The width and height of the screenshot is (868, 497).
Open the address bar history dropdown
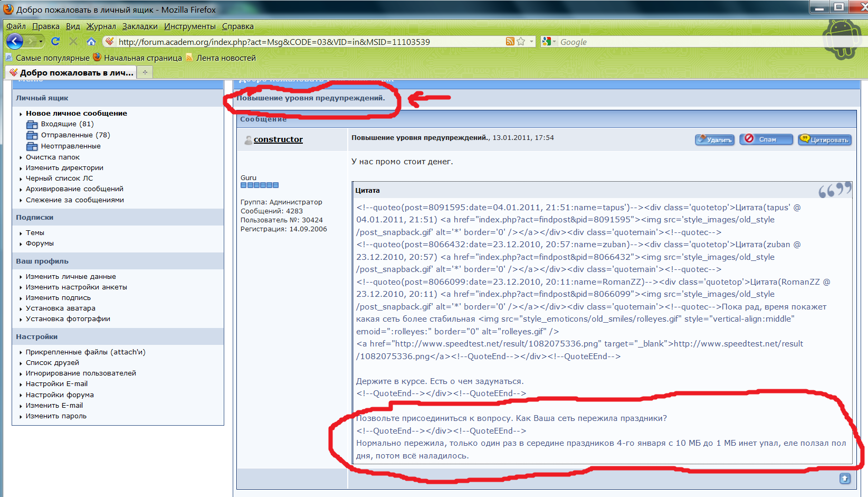pyautogui.click(x=531, y=42)
